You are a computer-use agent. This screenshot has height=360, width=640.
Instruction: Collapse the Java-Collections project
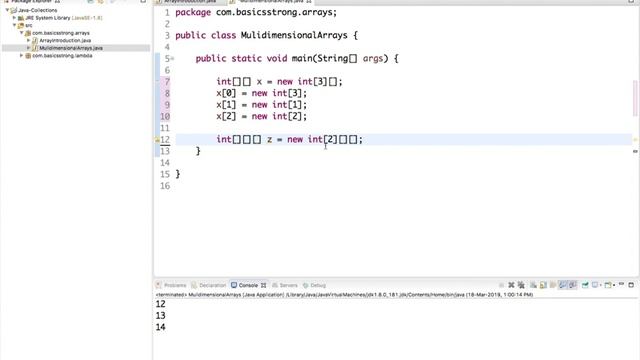[7, 10]
